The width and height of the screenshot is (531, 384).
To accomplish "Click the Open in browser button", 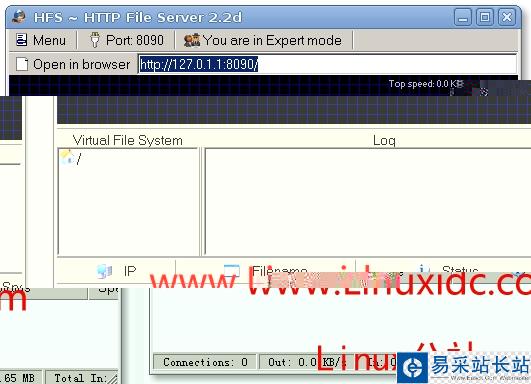I will point(73,64).
